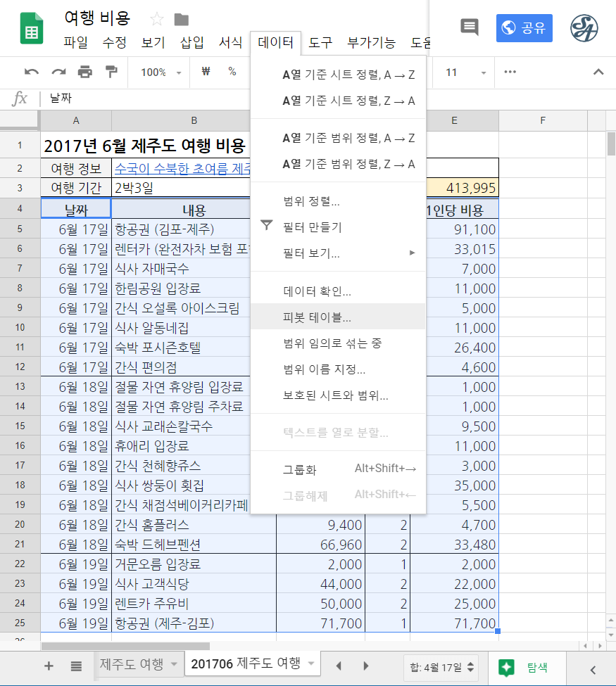Expand the 201706 제주도 여행 tab arrow
Viewport: 616px width, 686px height.
pyautogui.click(x=310, y=664)
